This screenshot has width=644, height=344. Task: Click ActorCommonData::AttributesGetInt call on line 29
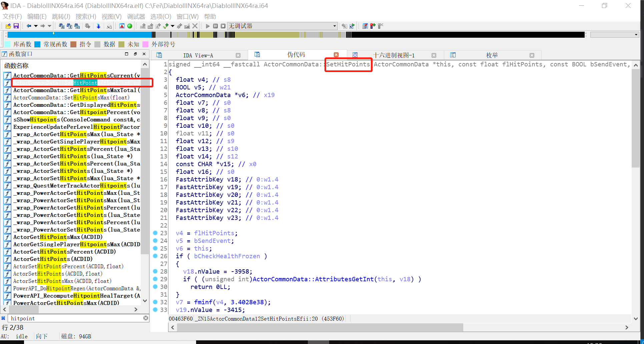click(313, 279)
